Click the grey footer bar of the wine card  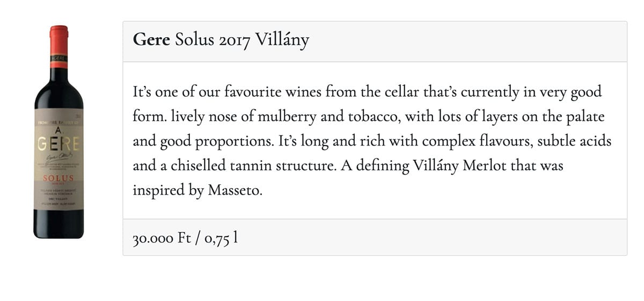coord(375,237)
